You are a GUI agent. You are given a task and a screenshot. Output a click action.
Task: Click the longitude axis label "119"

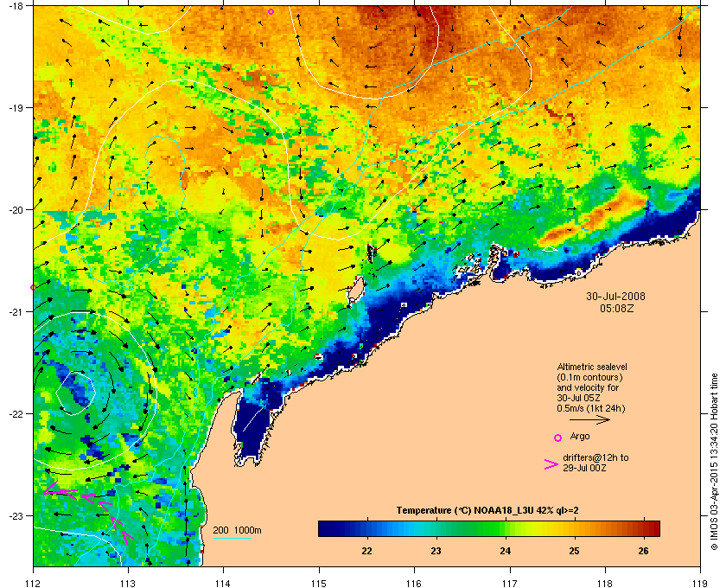coord(700,584)
